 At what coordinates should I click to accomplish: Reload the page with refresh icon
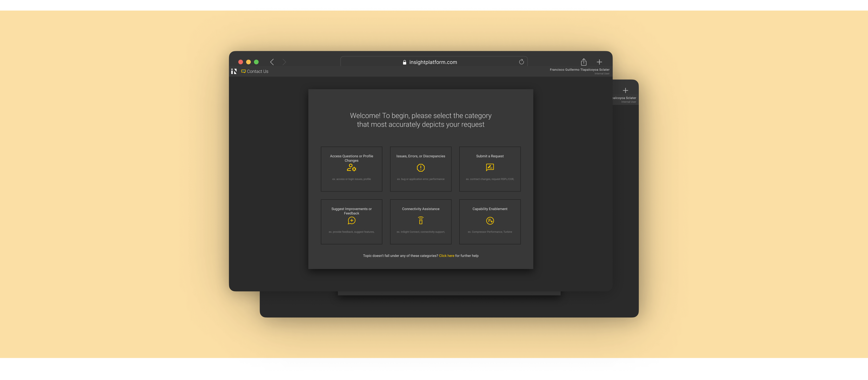[x=521, y=62]
